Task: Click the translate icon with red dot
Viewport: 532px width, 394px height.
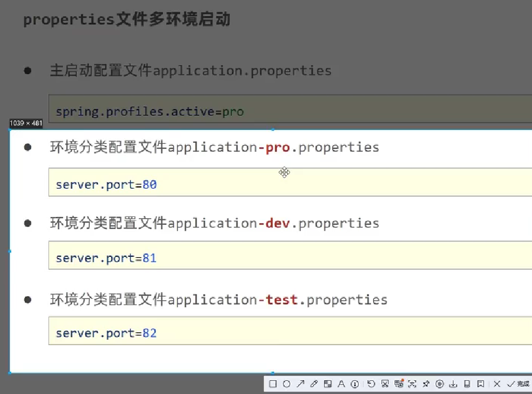Action: (x=399, y=383)
